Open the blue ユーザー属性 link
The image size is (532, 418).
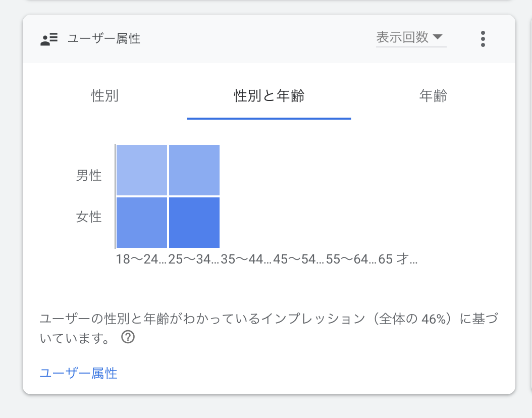pos(78,374)
